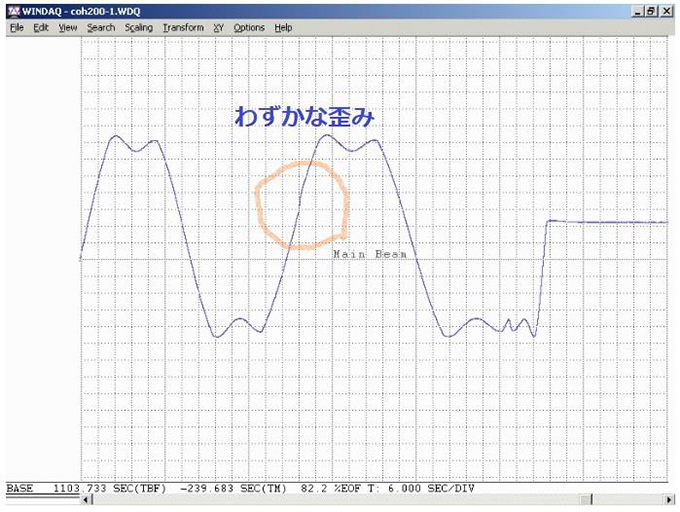The image size is (680, 512).
Task: Click the 'Main Beam' channel label
Action: (369, 254)
